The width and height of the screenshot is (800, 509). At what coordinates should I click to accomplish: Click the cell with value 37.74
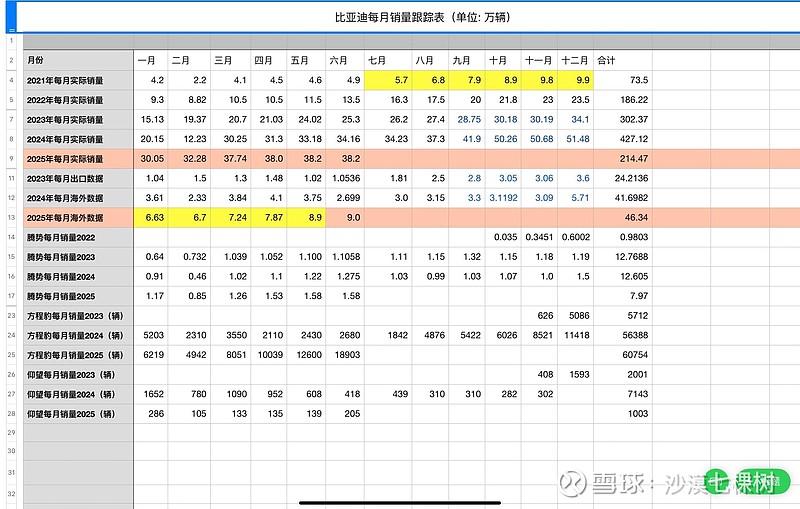tap(231, 159)
